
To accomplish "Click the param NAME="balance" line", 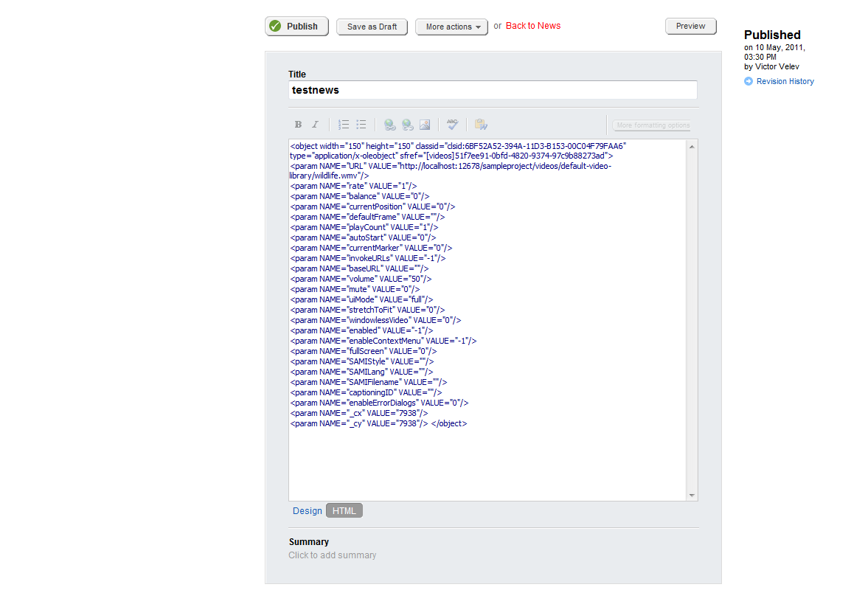I will pyautogui.click(x=360, y=196).
